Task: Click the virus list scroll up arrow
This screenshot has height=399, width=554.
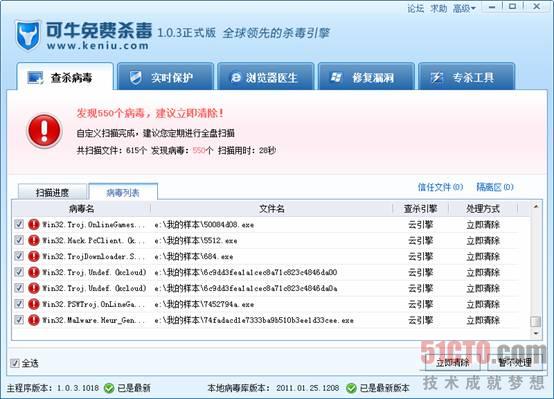Action: point(536,206)
